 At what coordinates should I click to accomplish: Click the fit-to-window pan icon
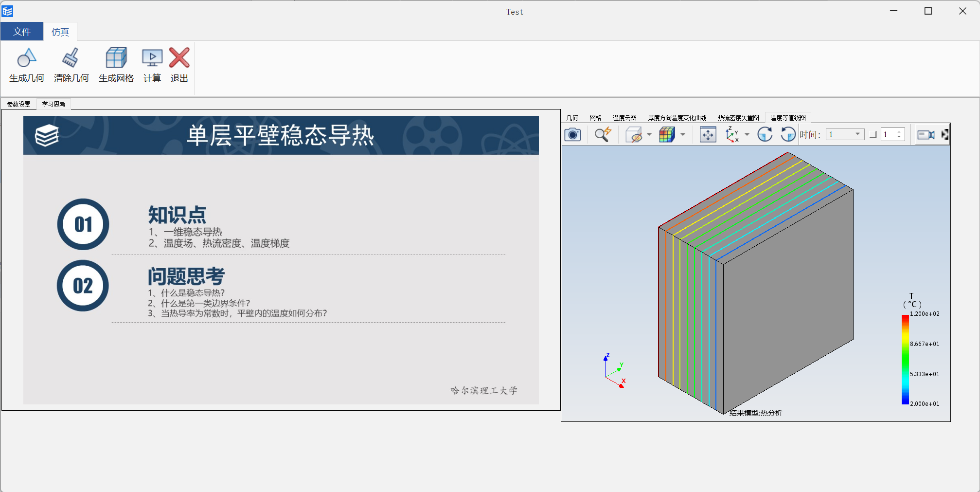point(708,134)
